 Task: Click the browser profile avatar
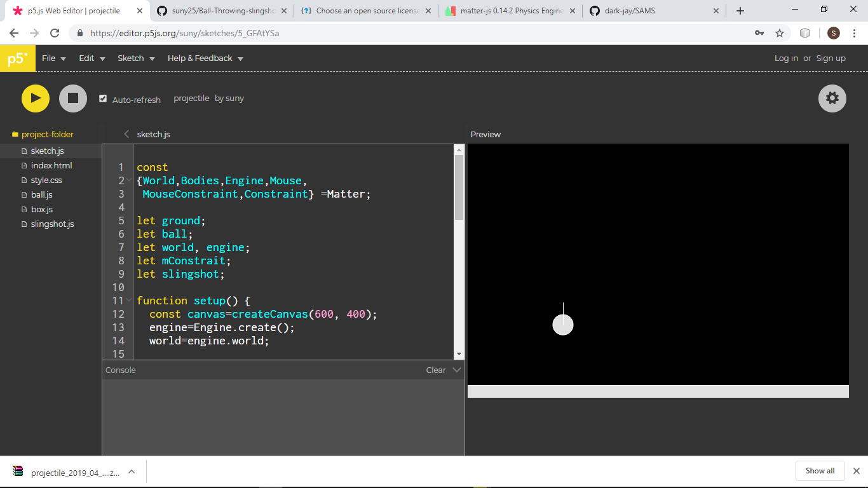pyautogui.click(x=833, y=31)
